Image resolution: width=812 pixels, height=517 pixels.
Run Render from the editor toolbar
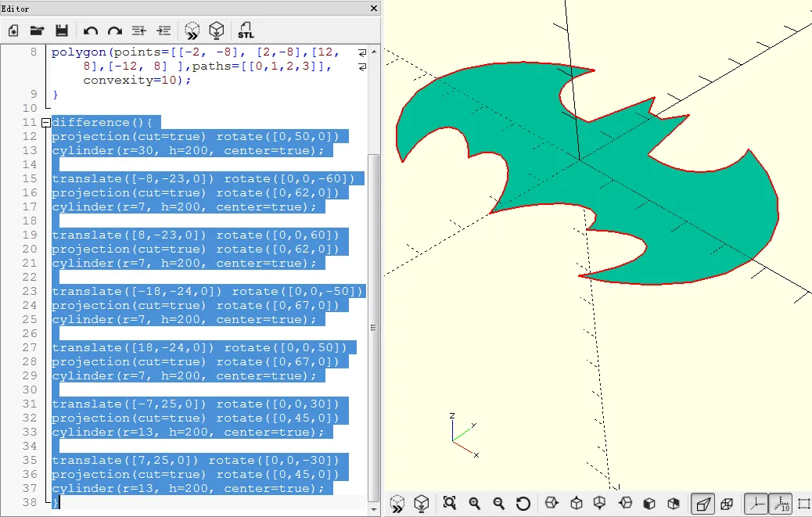[217, 31]
